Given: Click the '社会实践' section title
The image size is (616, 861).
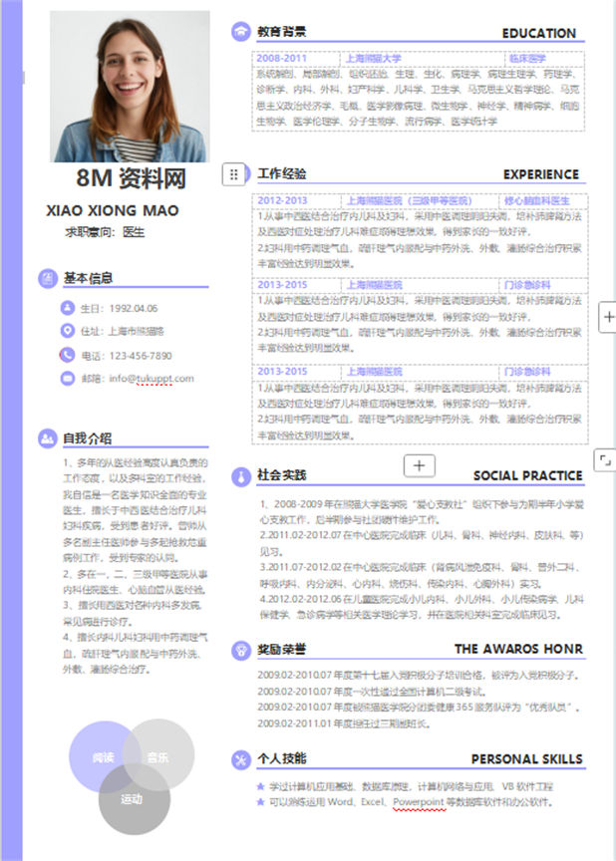Looking at the screenshot, I should coord(282,475).
